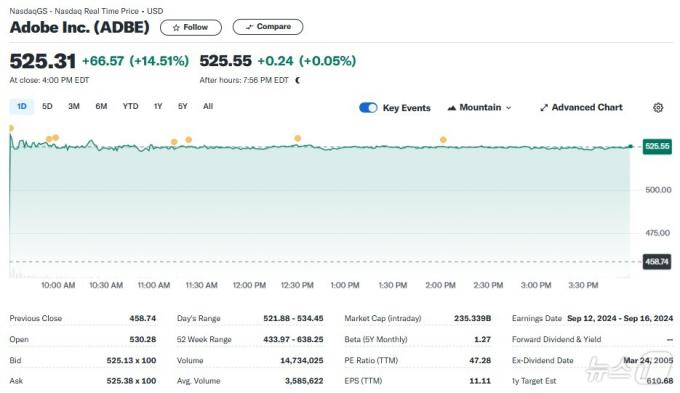Screen dimensions: 680x393
Task: Select the 5D range tab
Action: [47, 106]
